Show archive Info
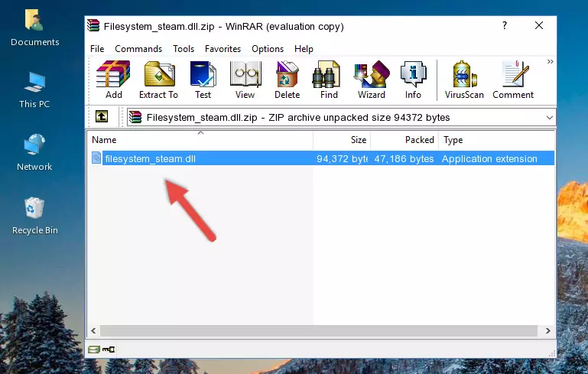 (413, 80)
